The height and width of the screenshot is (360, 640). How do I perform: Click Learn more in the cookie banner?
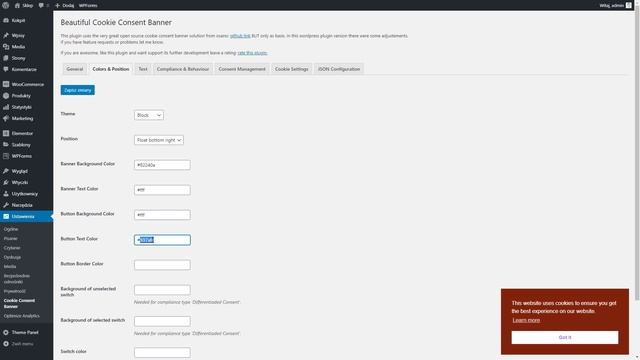526,320
